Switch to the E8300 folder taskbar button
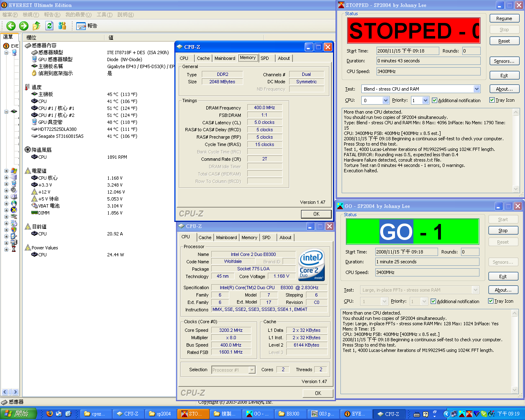 point(290,414)
